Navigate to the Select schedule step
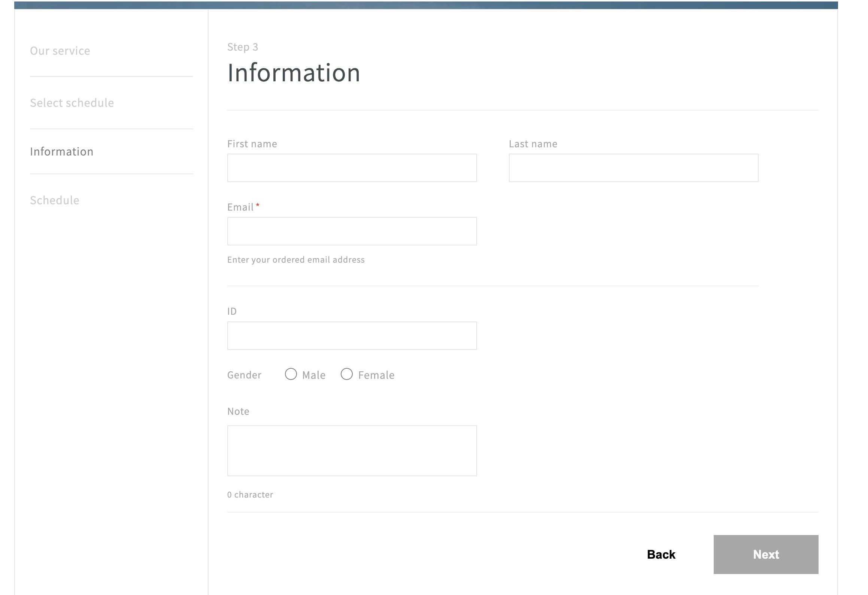868x595 pixels. (x=72, y=102)
